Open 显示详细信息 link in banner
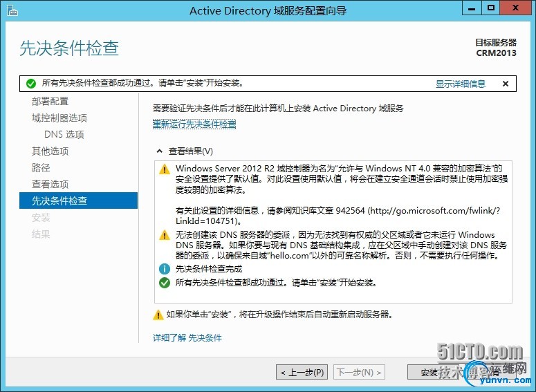 point(460,84)
